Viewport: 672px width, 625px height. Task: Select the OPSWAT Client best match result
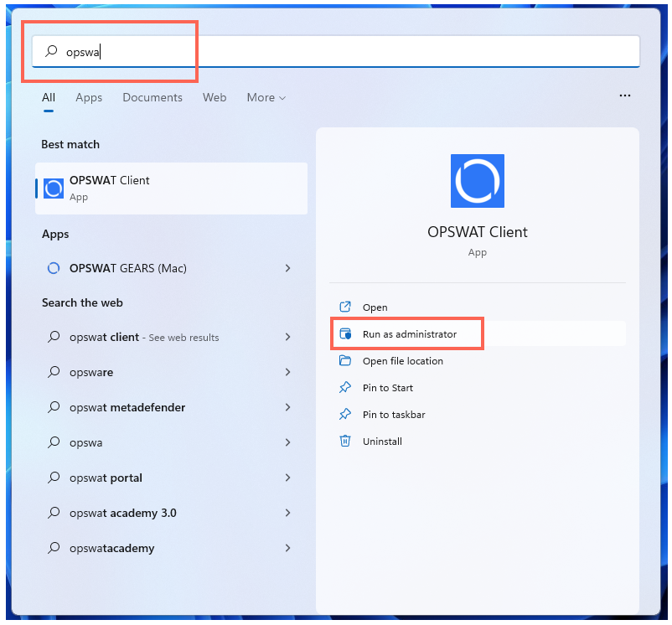click(x=171, y=189)
